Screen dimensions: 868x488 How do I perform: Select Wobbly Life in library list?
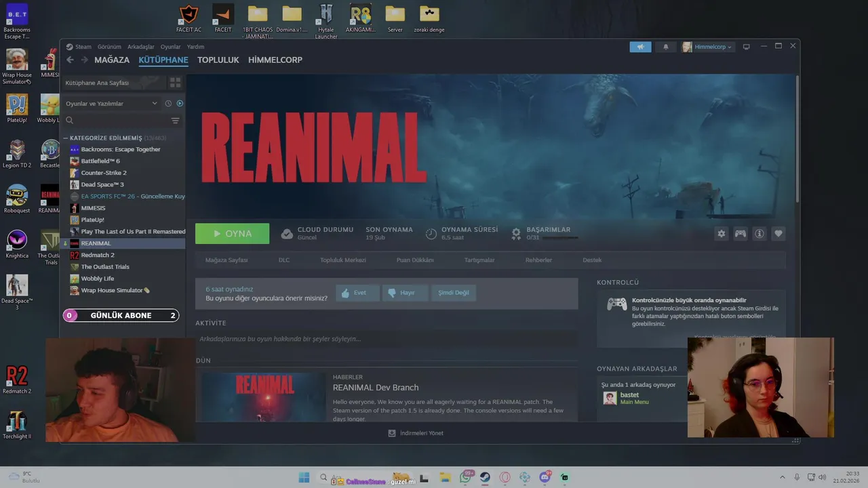click(x=123, y=279)
